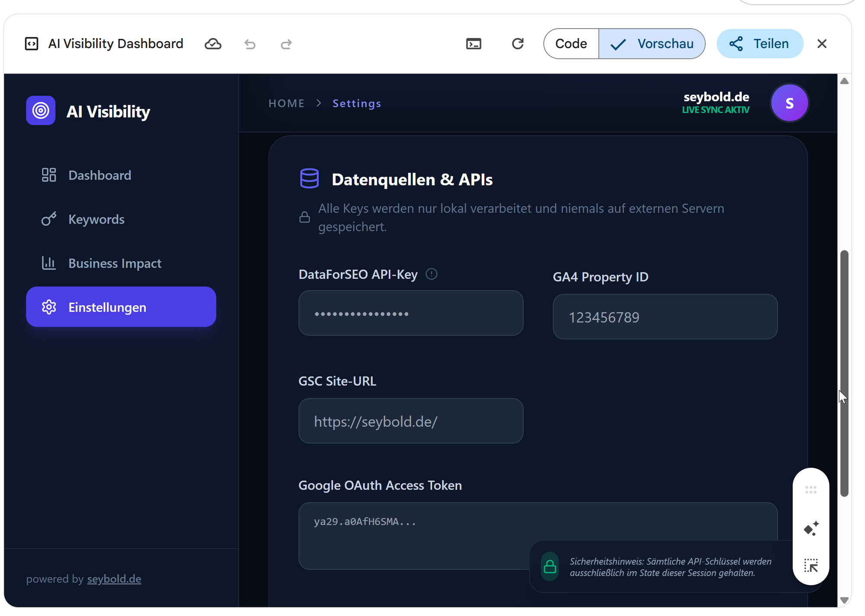
Task: Focus the DataForSEO API-Key password field
Action: pos(411,313)
